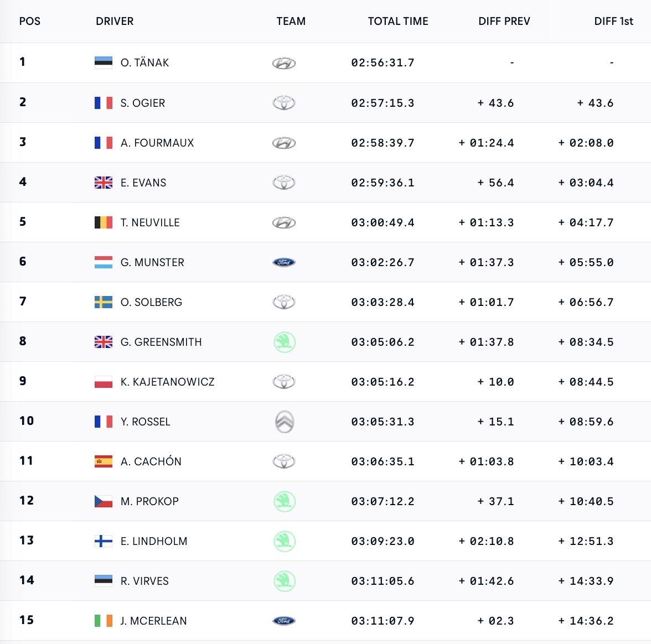Click the Toyota logo in S. Ogier's row

coord(284,103)
